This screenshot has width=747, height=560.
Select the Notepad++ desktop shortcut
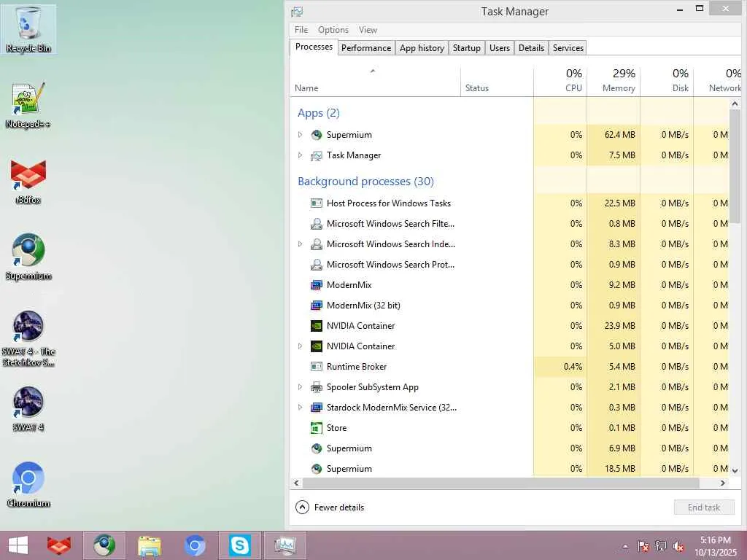coord(28,105)
